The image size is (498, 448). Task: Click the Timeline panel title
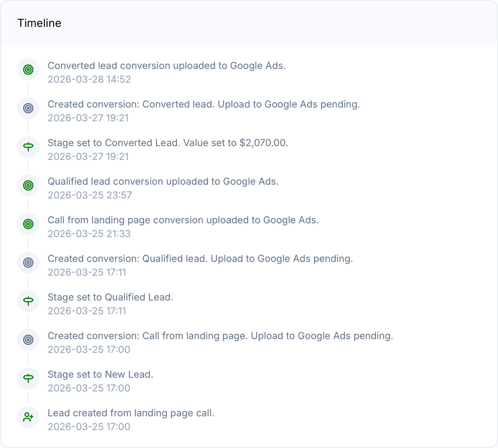39,23
